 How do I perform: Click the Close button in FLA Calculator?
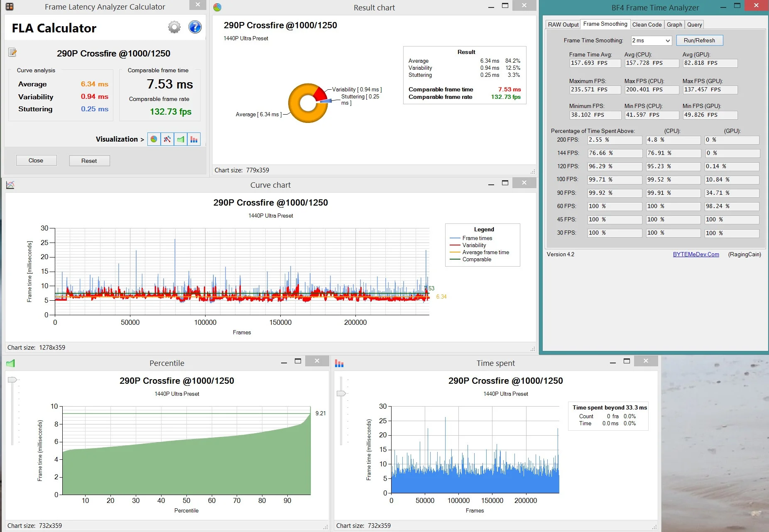tap(36, 160)
